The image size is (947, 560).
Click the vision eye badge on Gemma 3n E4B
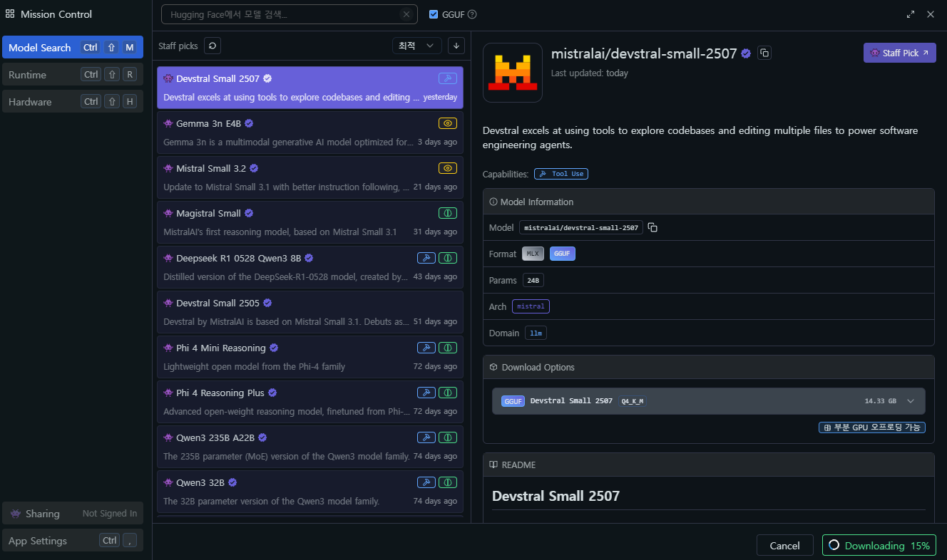[448, 123]
